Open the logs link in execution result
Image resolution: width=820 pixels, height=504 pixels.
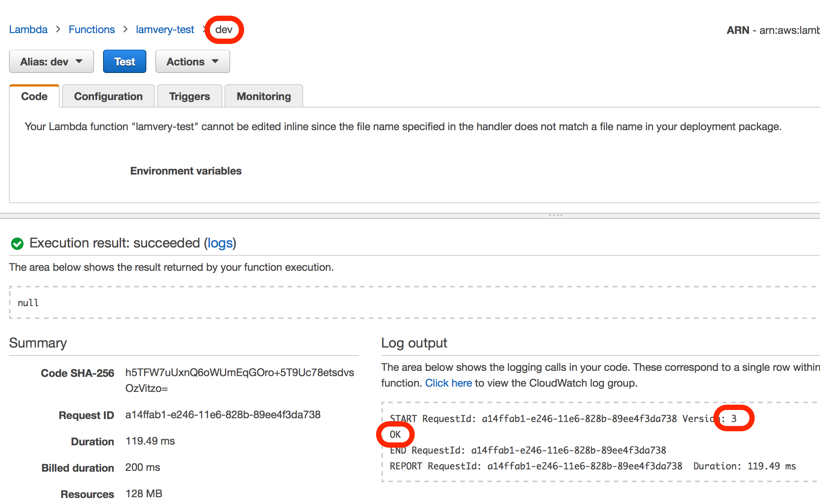click(220, 243)
